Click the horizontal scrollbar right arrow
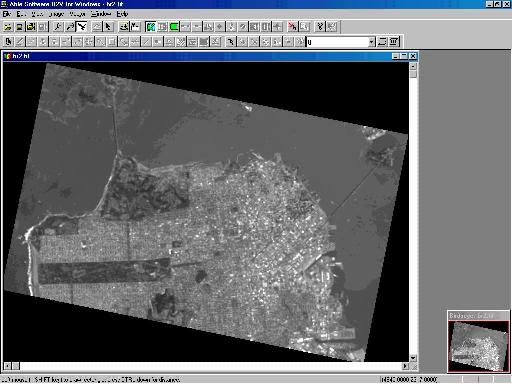Image resolution: width=512 pixels, height=384 pixels. (x=405, y=366)
